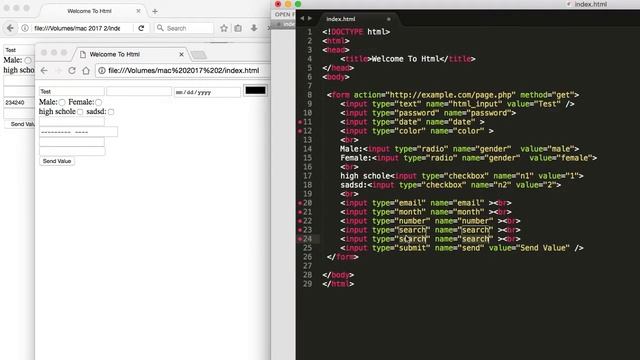Go back in the Chrome window
This screenshot has height=360, width=640.
tap(44, 71)
